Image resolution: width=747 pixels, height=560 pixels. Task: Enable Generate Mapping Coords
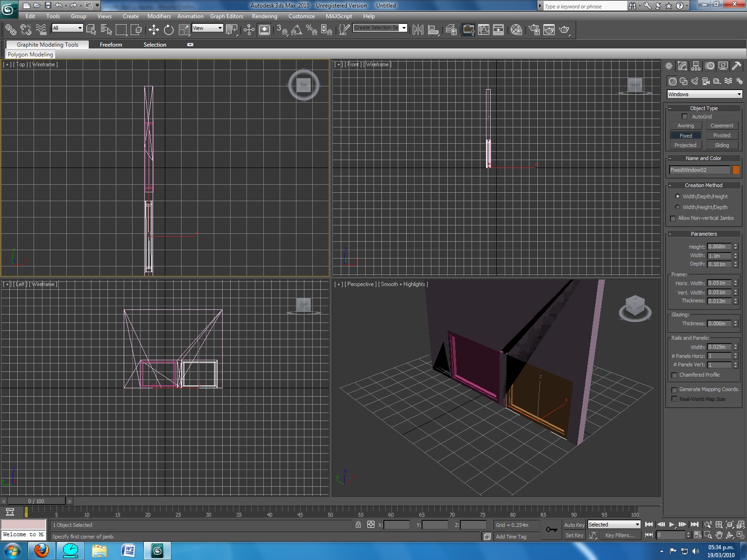point(674,390)
